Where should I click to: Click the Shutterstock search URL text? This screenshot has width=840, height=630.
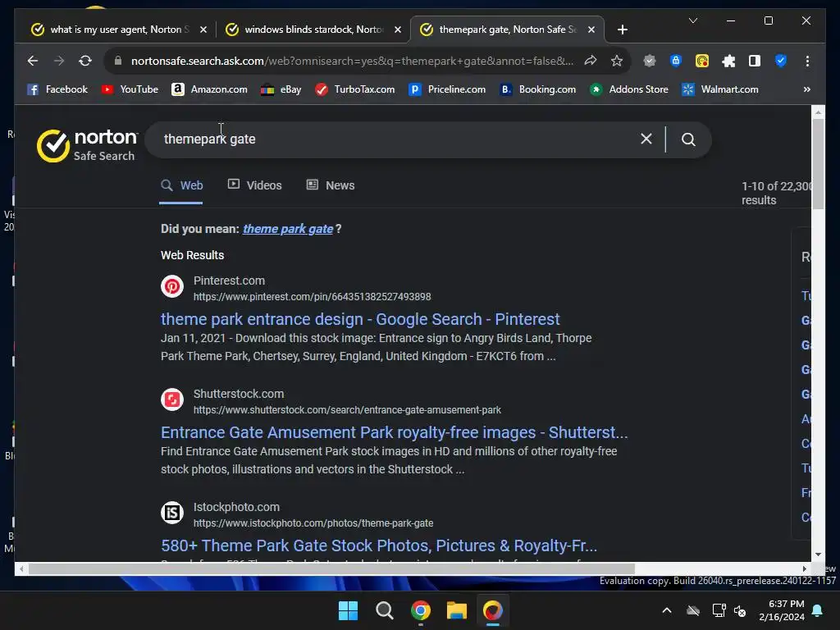[x=347, y=410]
